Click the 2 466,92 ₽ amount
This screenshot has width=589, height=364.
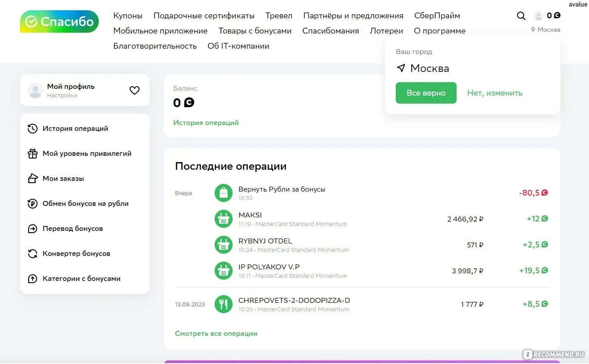(466, 219)
